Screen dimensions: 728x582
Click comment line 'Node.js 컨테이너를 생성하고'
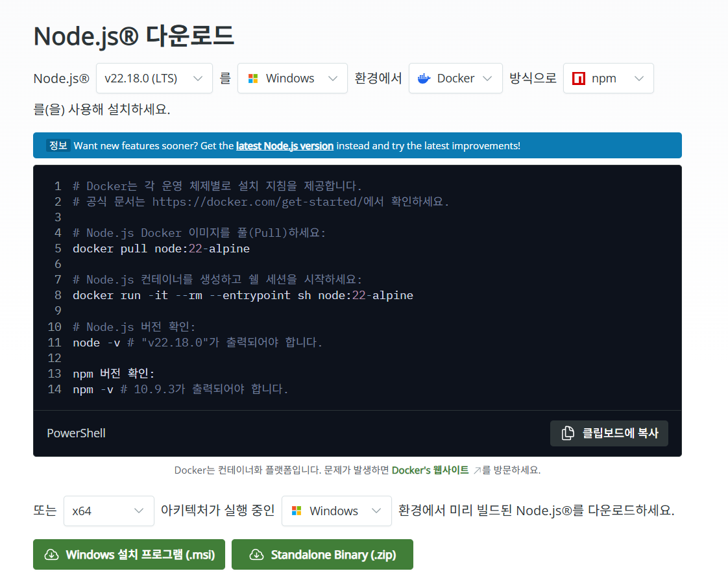217,280
